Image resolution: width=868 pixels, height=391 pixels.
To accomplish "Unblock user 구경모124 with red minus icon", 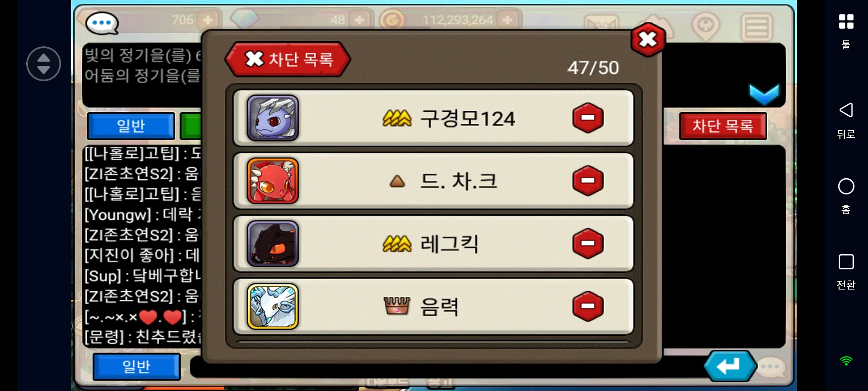I will (x=588, y=118).
